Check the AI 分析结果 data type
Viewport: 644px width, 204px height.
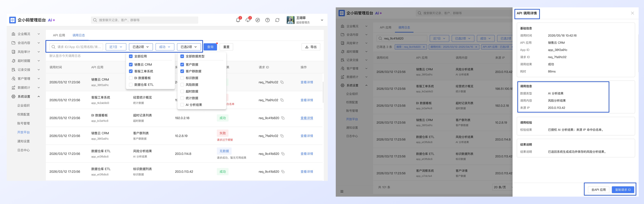tap(182, 105)
